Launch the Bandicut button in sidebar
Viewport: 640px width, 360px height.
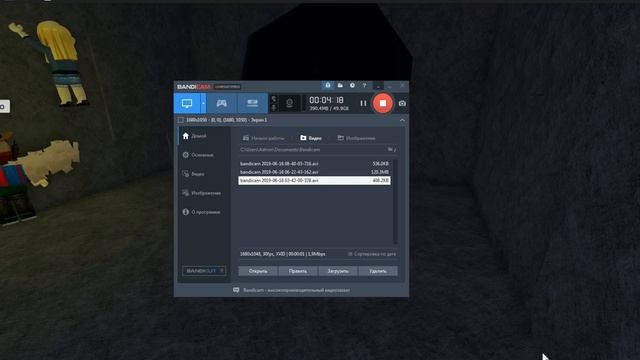pyautogui.click(x=204, y=271)
